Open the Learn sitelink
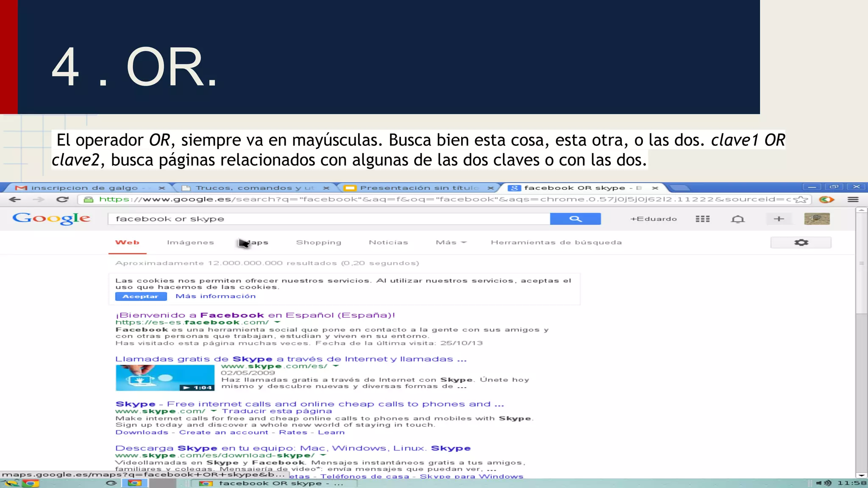Screen dimensions: 868x488 331,432
